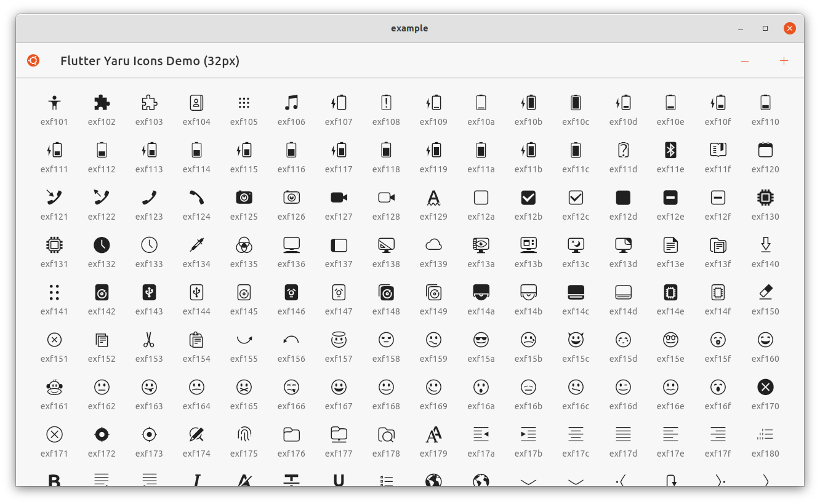
Task: Click the filled camera icon exf125
Action: (244, 197)
